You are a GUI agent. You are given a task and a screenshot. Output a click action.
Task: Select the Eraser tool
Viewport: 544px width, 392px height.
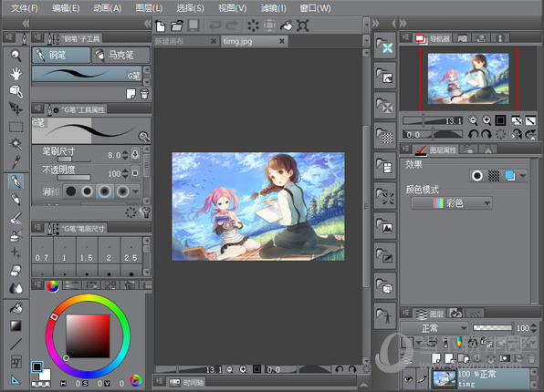click(x=16, y=271)
